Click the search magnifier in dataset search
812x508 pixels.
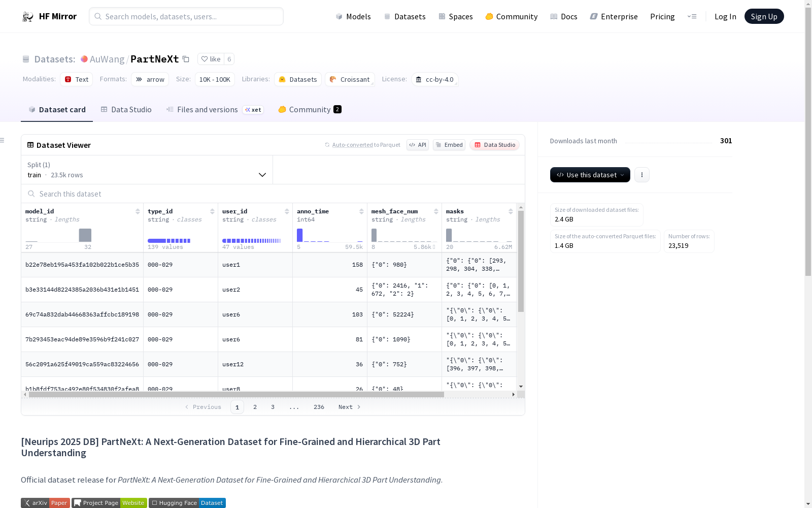[x=31, y=194]
